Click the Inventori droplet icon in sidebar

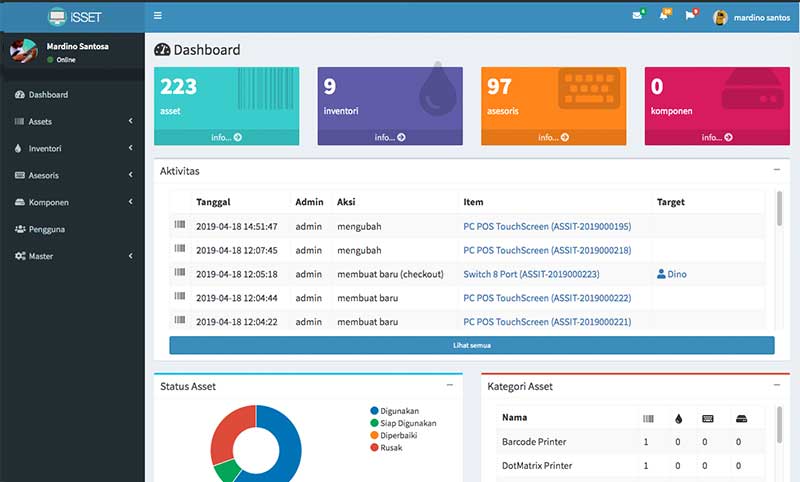(x=18, y=148)
